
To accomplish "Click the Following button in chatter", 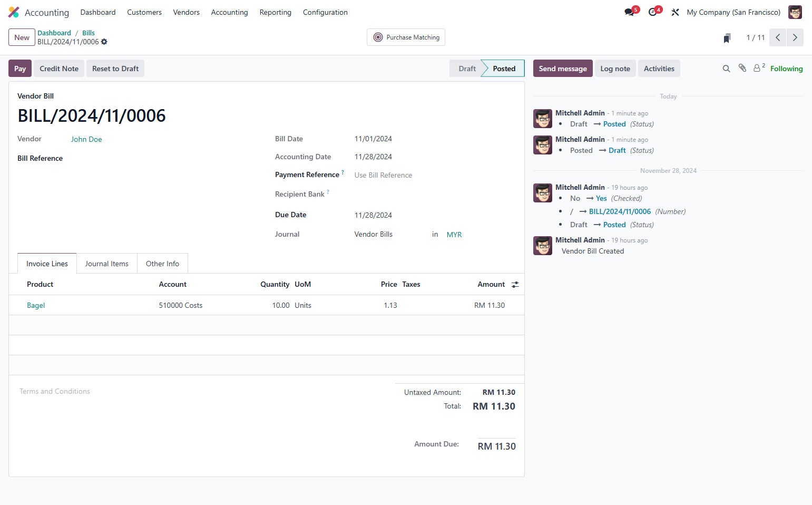I will tap(787, 69).
